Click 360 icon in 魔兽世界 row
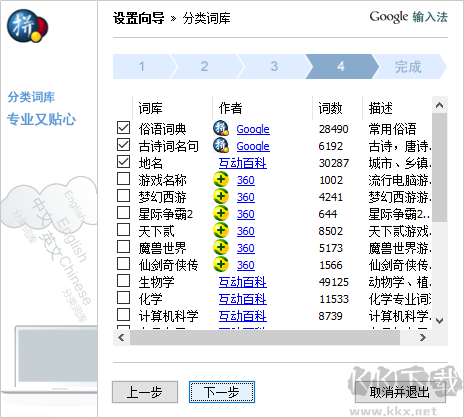 221,247
